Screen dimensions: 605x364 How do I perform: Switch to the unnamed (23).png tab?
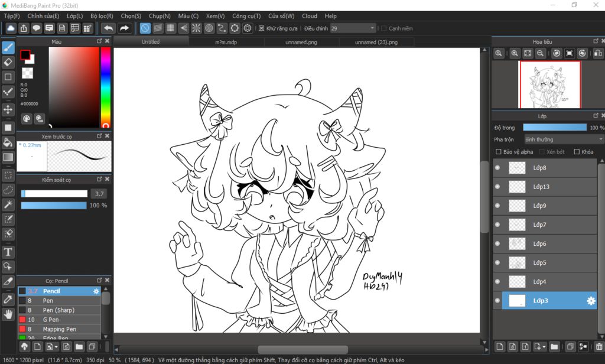pos(376,42)
